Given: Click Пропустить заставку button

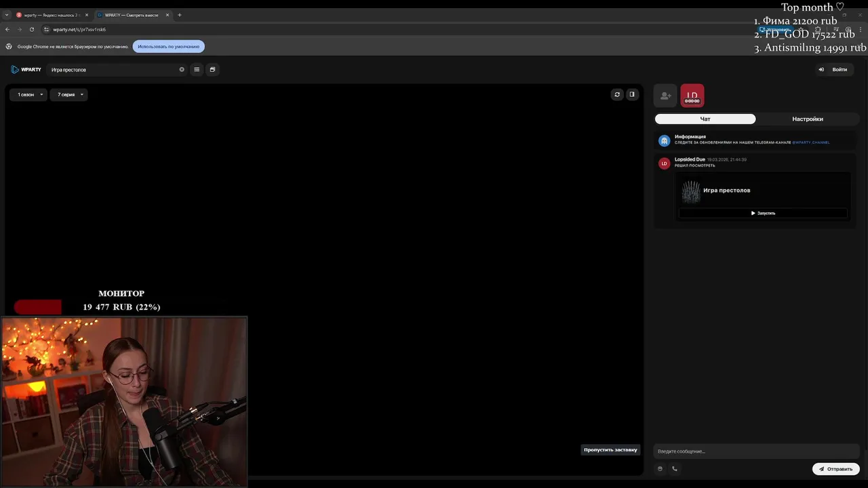Looking at the screenshot, I should click(x=610, y=449).
